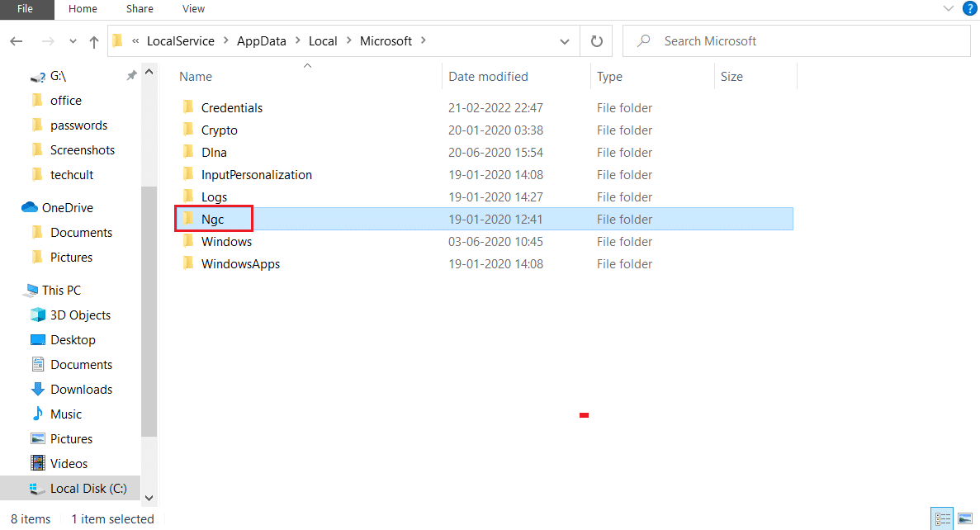980x530 pixels.
Task: Open Music under This PC
Action: [66, 414]
